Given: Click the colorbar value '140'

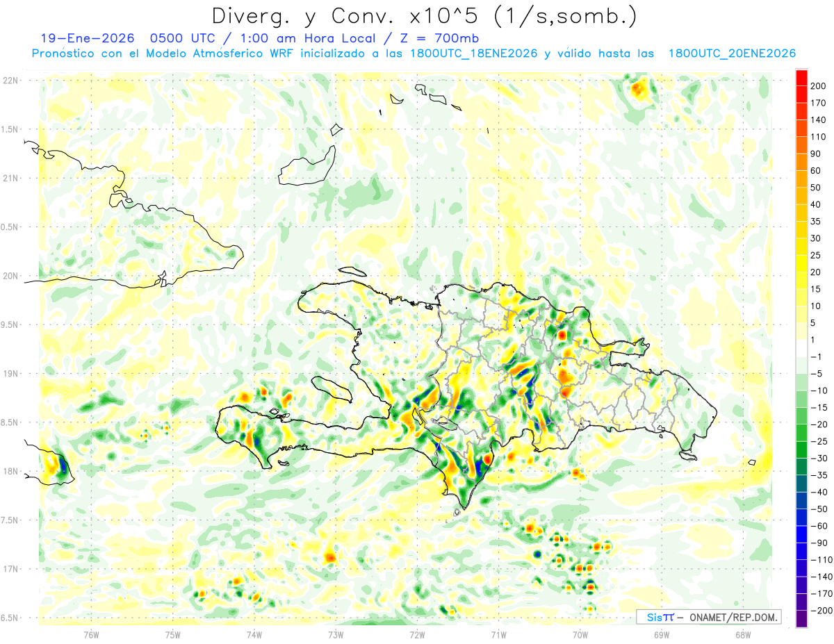Looking at the screenshot, I should (x=819, y=120).
